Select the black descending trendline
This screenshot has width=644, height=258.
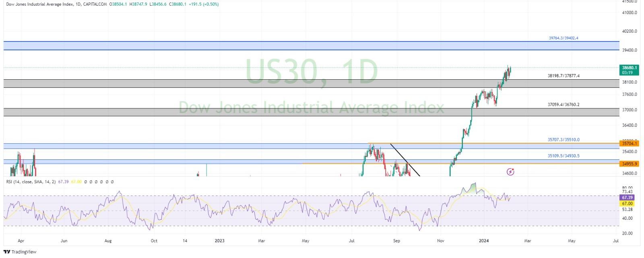405,160
